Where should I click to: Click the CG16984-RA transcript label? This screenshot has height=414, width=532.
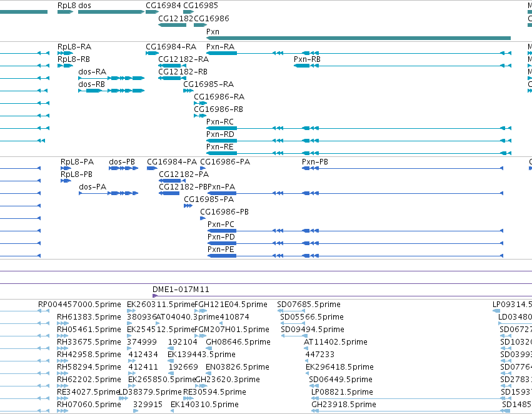pos(171,46)
